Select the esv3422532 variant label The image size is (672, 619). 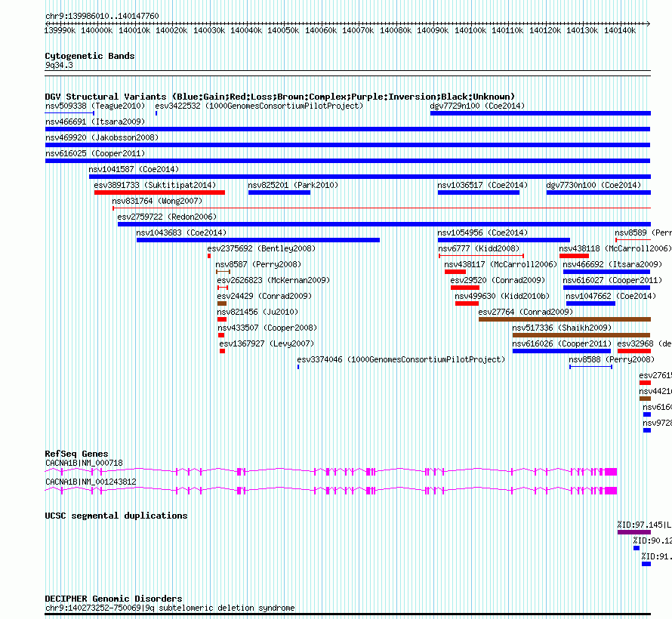click(x=259, y=106)
